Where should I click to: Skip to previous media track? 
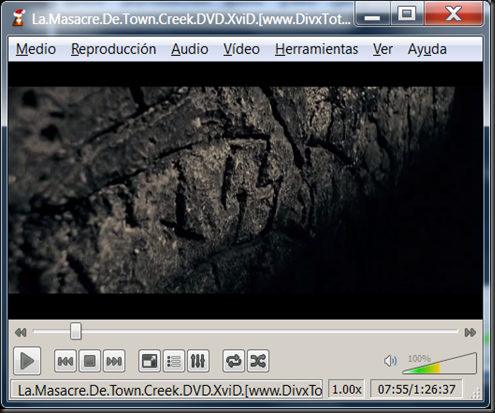click(65, 361)
